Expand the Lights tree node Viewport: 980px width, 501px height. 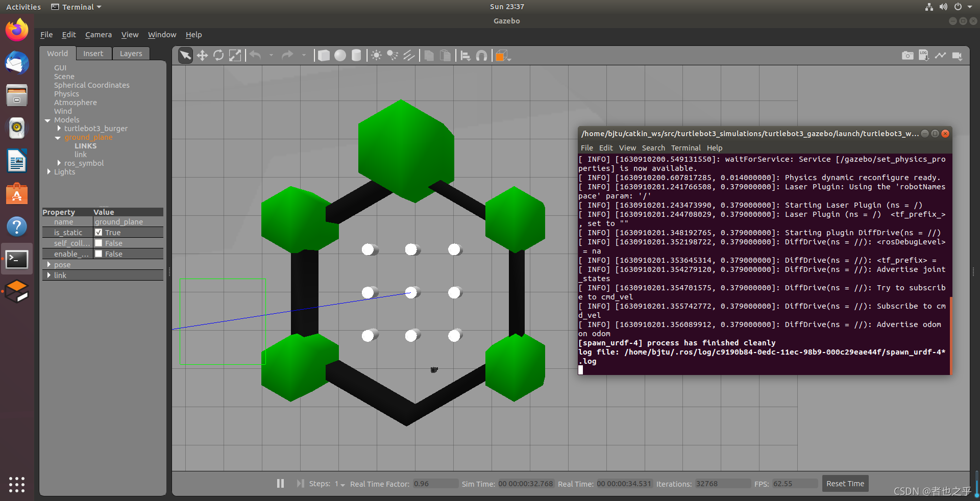(49, 172)
